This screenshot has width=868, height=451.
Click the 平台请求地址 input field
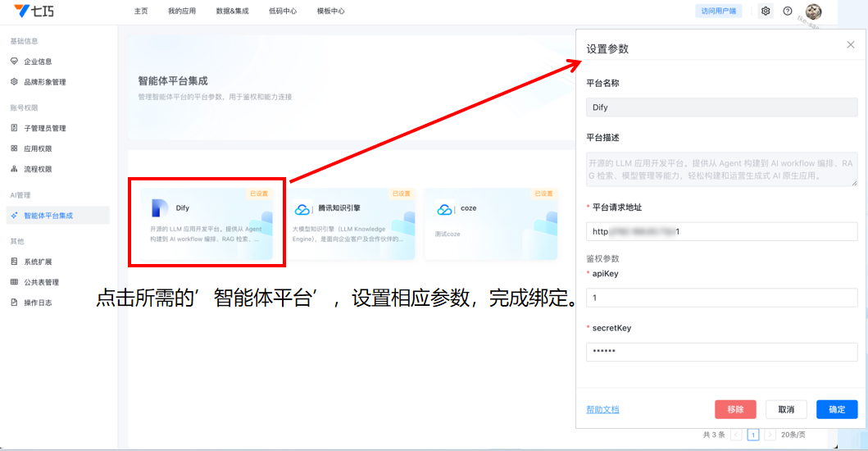pos(722,231)
